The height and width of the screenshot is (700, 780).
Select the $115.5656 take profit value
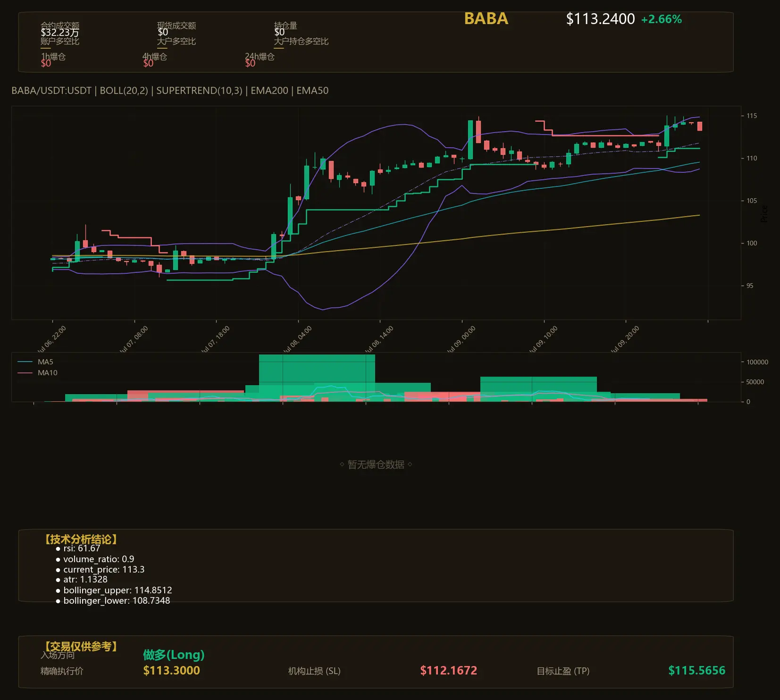697,670
